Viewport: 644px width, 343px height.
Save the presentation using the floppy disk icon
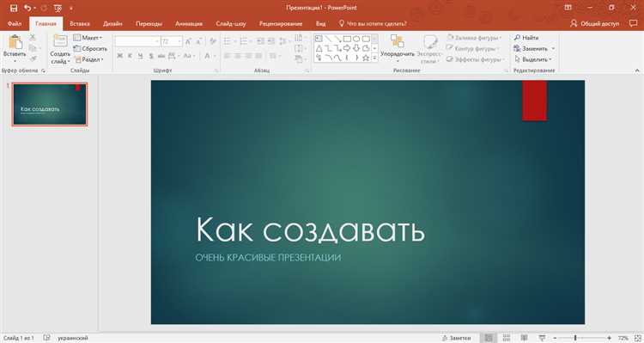(x=14, y=8)
